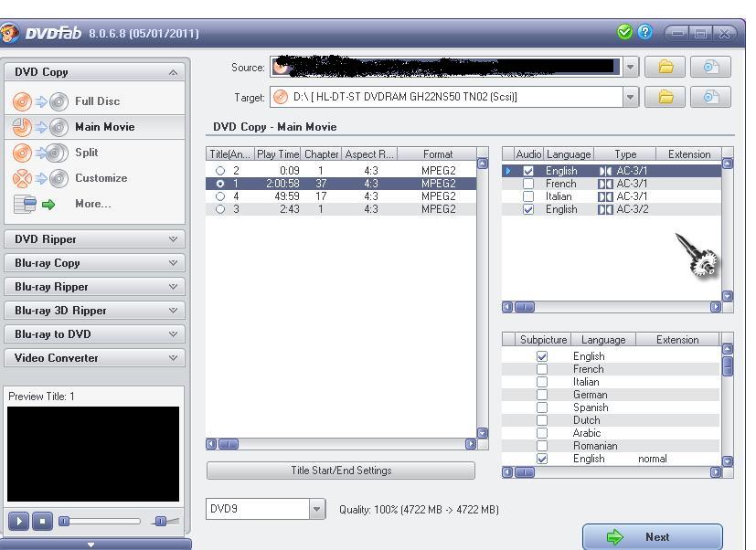Click Title Start/End Settings button
The image size is (756, 550).
[341, 471]
